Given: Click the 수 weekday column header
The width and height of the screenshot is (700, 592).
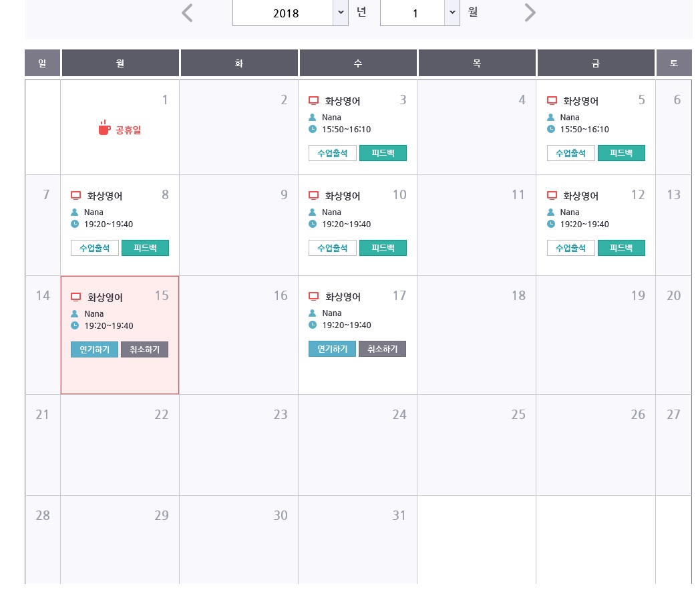Looking at the screenshot, I should point(358,63).
